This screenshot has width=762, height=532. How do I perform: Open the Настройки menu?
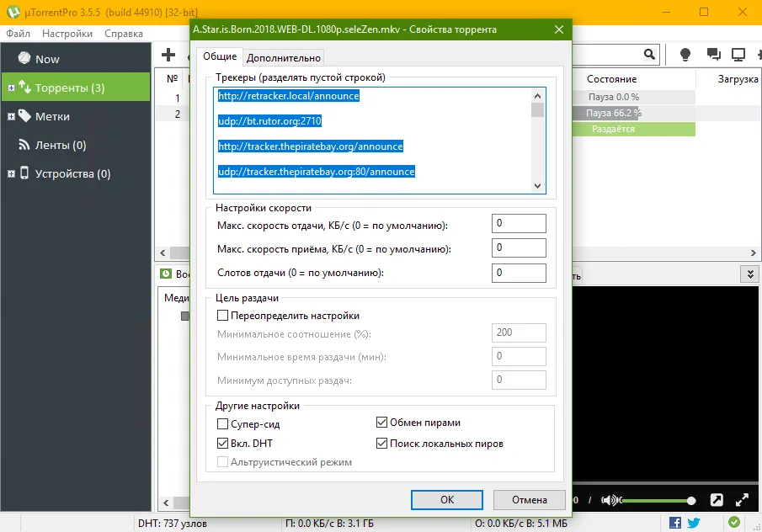click(x=67, y=34)
